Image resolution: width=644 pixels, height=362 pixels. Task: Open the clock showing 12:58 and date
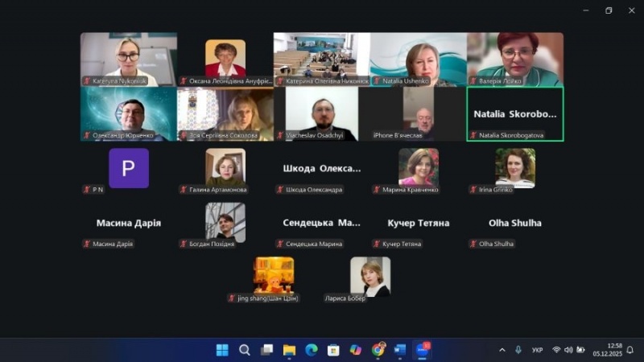[x=608, y=350]
